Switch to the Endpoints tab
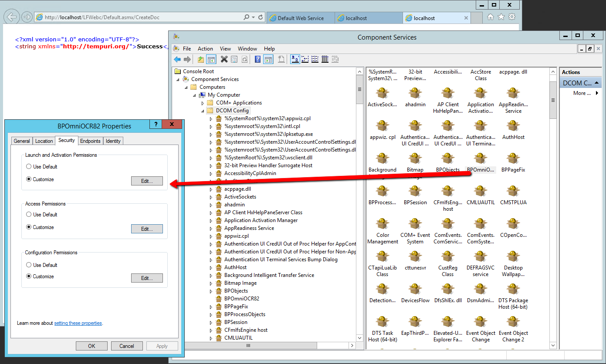The width and height of the screenshot is (606, 364). pyautogui.click(x=90, y=141)
